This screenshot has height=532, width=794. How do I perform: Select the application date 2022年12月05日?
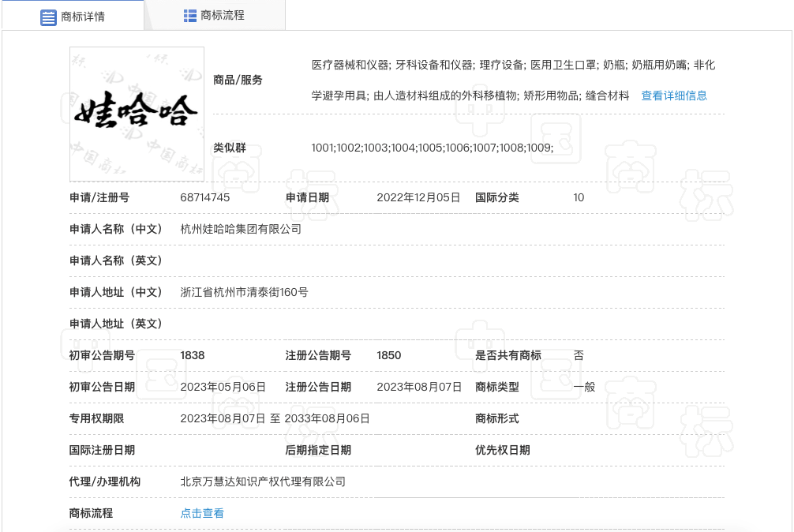tap(418, 197)
